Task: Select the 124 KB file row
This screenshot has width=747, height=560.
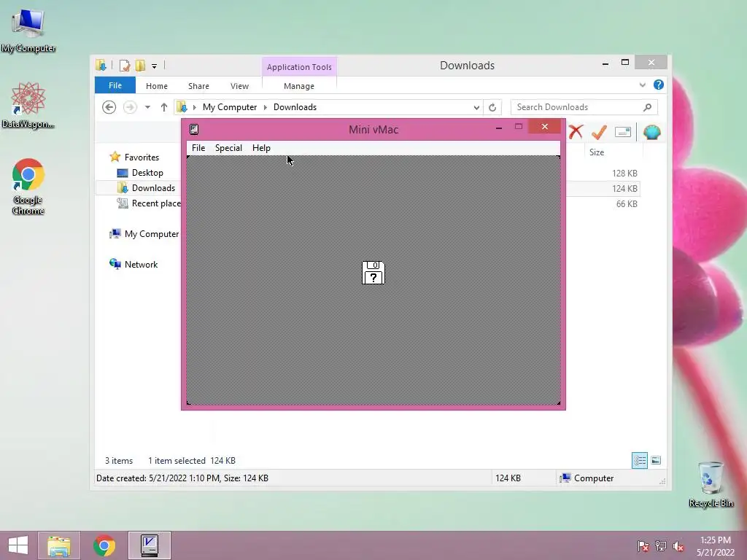Action: point(603,189)
